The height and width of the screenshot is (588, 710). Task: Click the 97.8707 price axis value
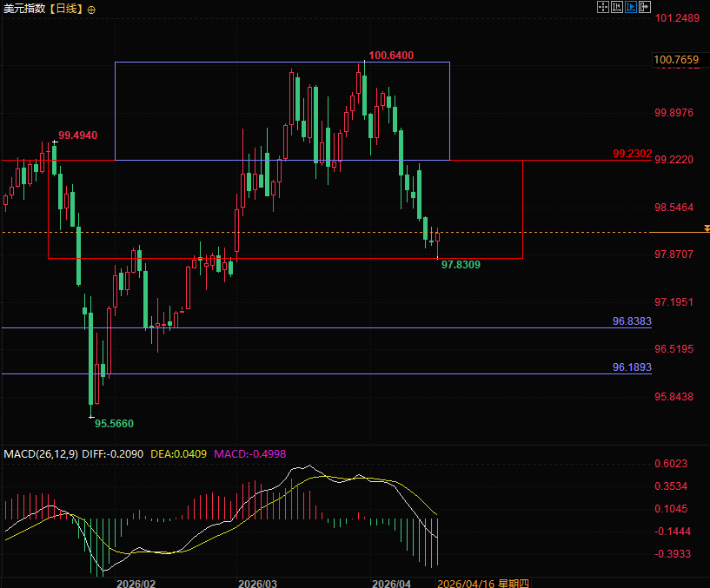pos(674,254)
